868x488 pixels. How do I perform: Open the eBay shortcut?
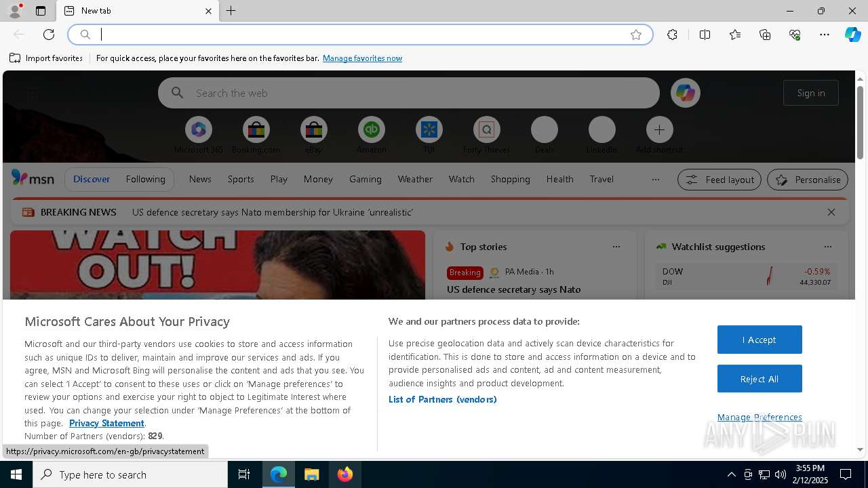[x=313, y=135]
